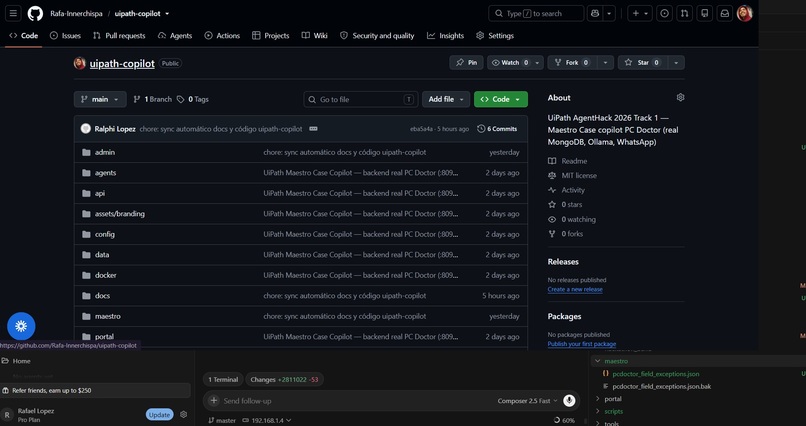Open the GitHub home logo

click(35, 13)
